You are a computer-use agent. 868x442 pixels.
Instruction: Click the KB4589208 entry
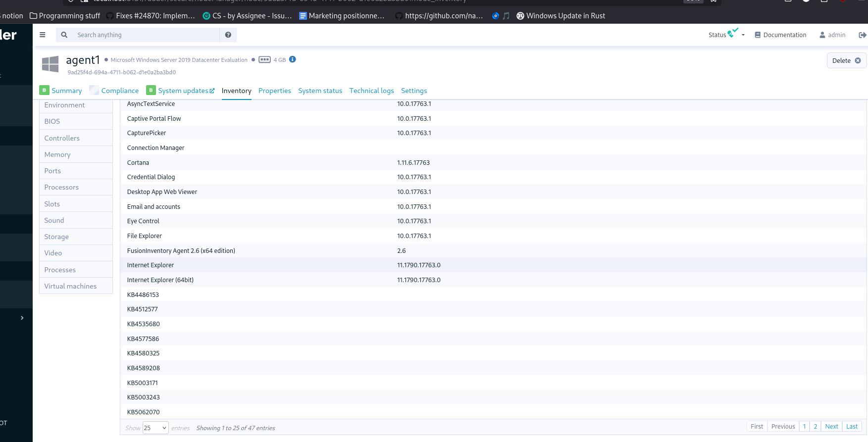pyautogui.click(x=144, y=368)
